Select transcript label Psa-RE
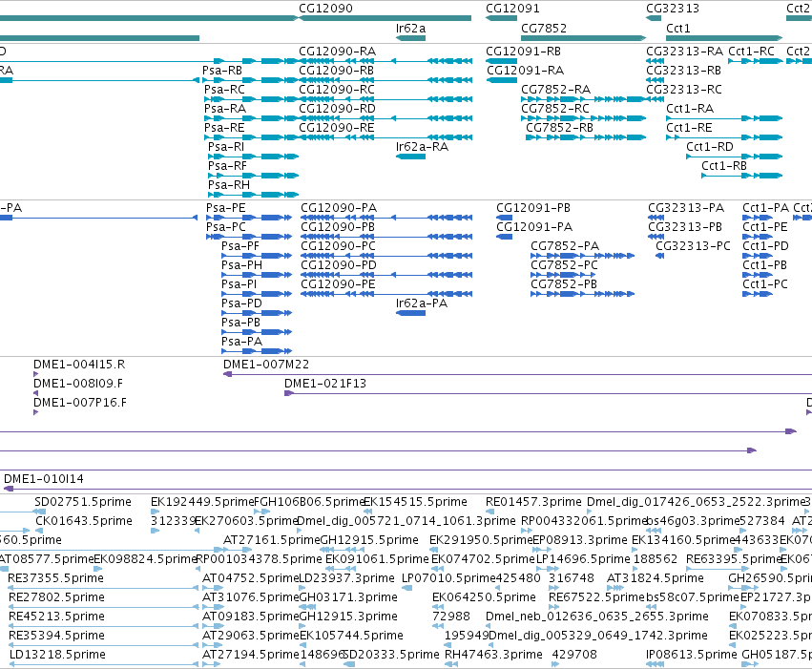812x669 pixels. tap(223, 128)
